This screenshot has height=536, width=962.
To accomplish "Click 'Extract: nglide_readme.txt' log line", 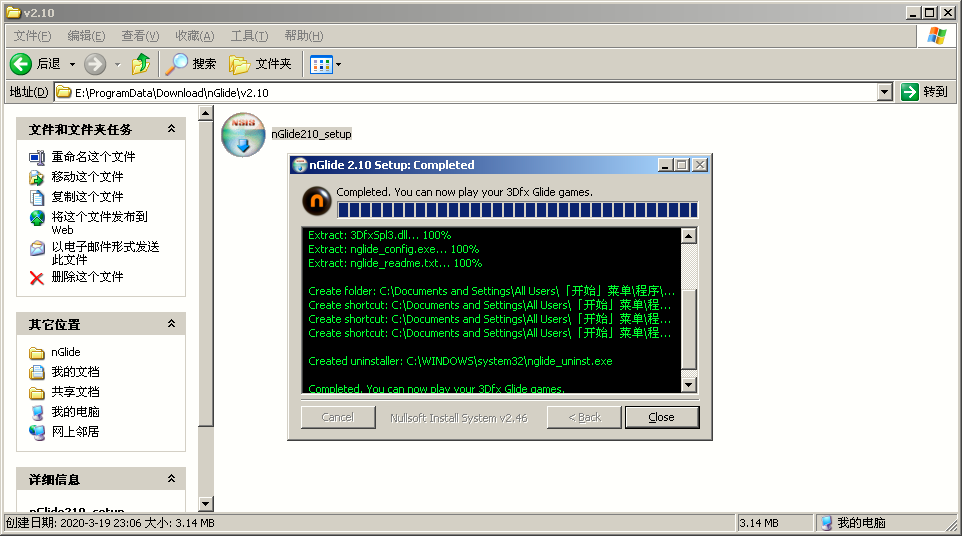I will (395, 263).
